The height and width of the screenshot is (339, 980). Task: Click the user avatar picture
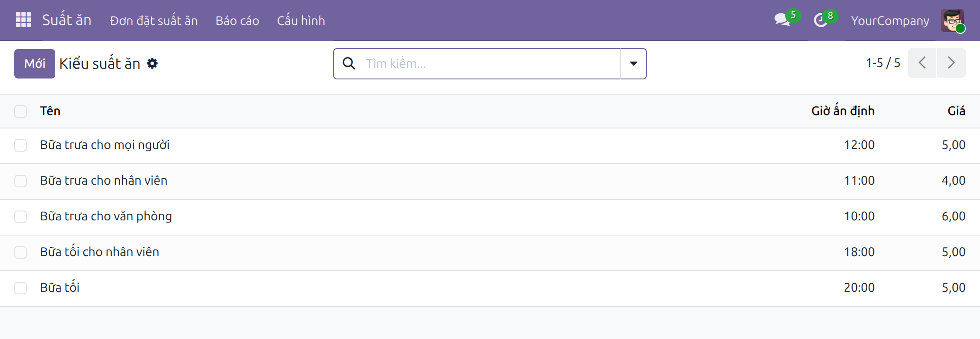(952, 21)
